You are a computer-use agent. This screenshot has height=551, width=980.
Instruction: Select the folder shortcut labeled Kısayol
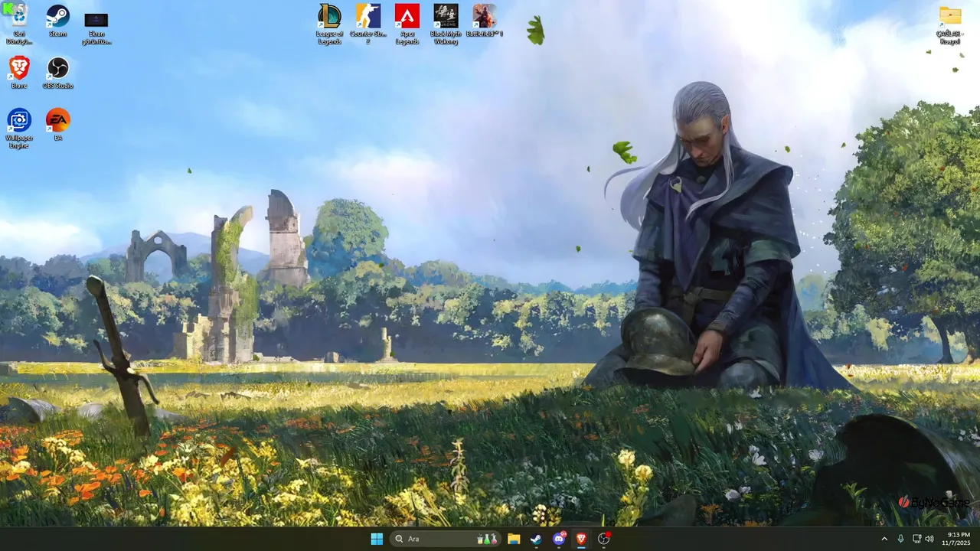pos(950,24)
